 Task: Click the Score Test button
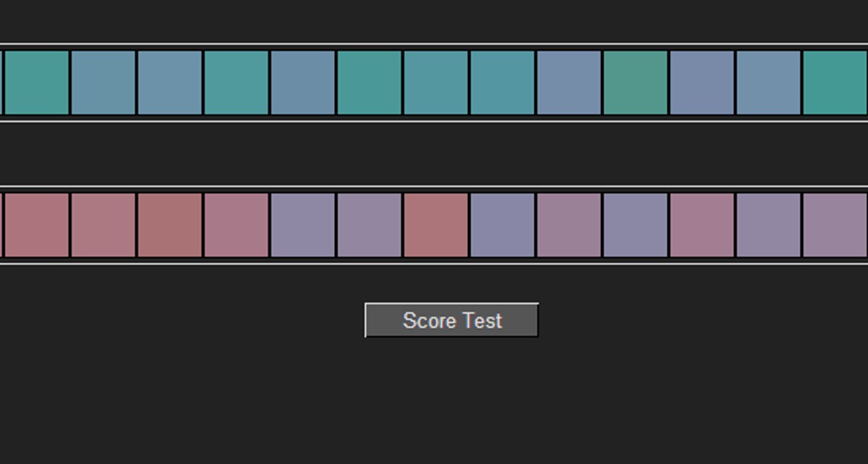(450, 321)
